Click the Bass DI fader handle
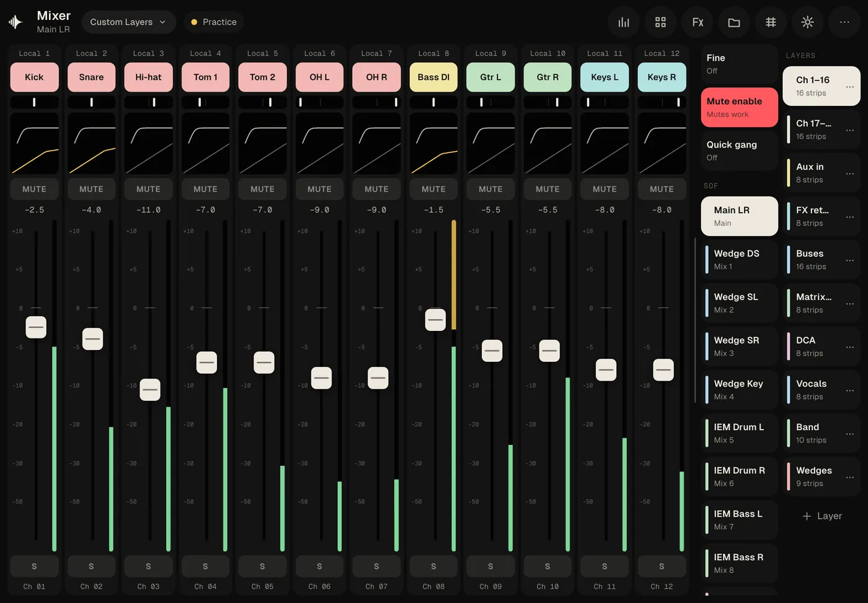 tap(435, 320)
